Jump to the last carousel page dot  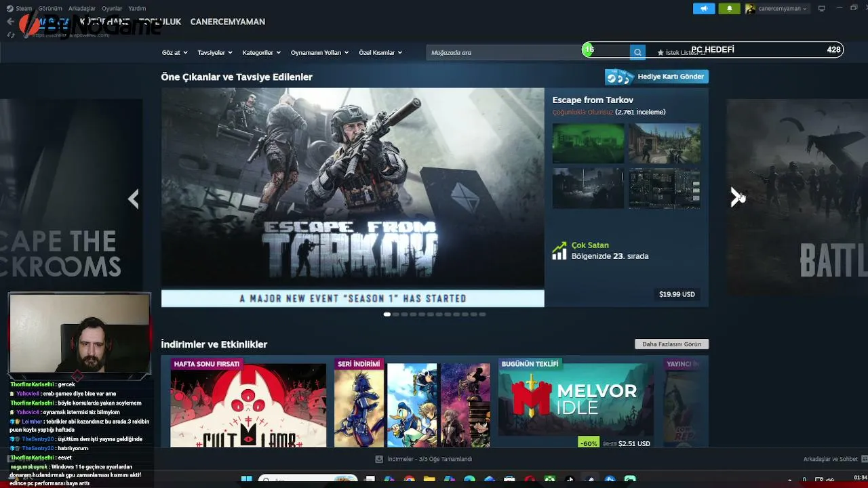click(x=482, y=314)
